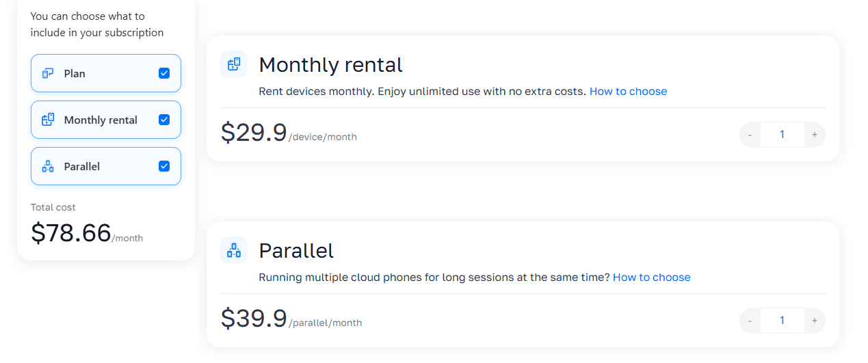Increase the Monthly rental device quantity
This screenshot has width=868, height=363.
click(815, 135)
